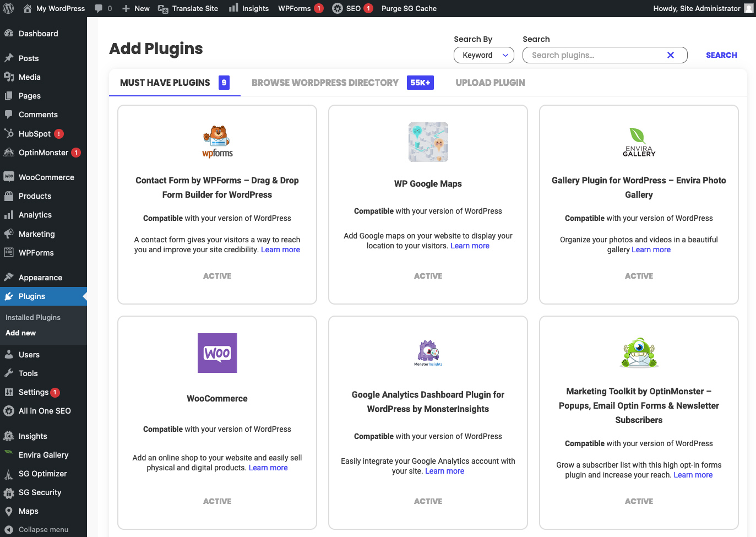
Task: Click Learn more on OptinMonster card
Action: (693, 475)
